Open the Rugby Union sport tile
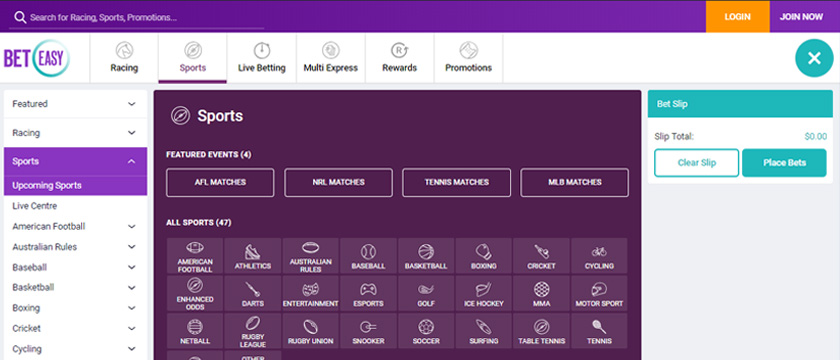 coord(311,331)
